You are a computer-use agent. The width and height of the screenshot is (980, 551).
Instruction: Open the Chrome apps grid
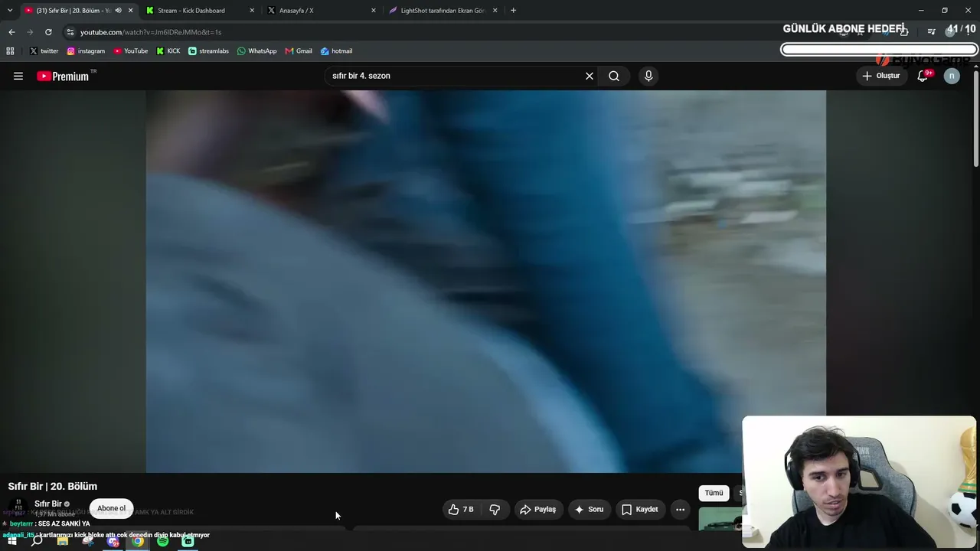[10, 51]
